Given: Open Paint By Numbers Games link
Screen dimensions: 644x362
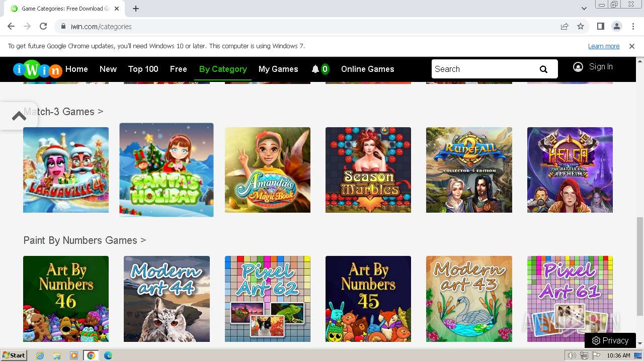Looking at the screenshot, I should click(85, 240).
